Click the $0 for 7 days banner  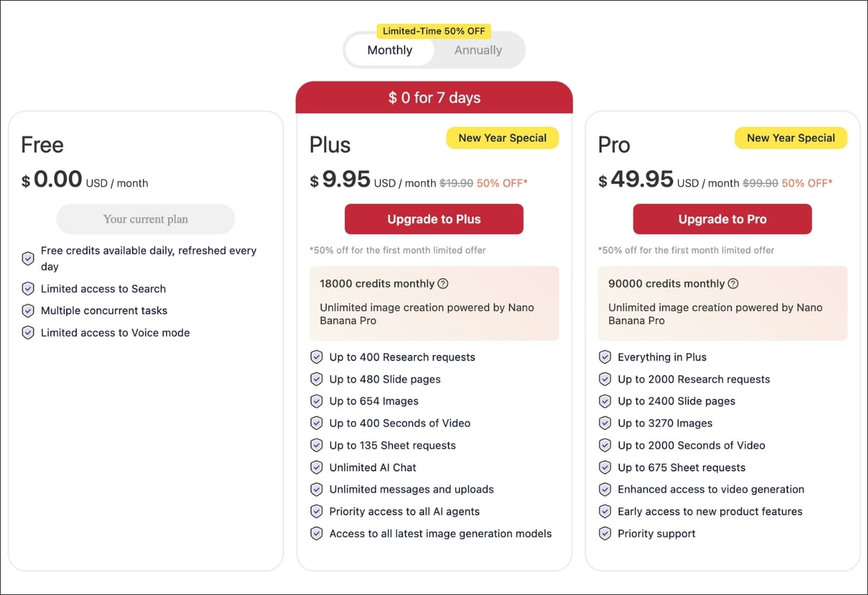point(434,98)
